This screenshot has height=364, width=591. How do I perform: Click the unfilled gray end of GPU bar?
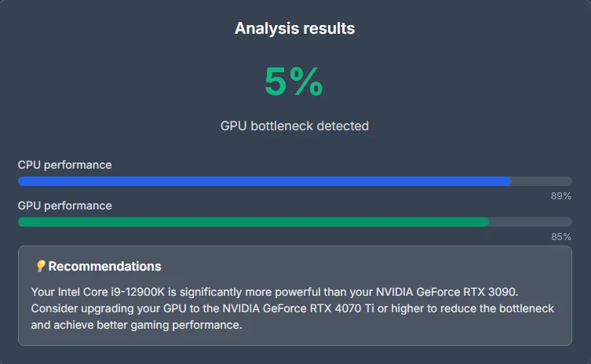pos(531,222)
